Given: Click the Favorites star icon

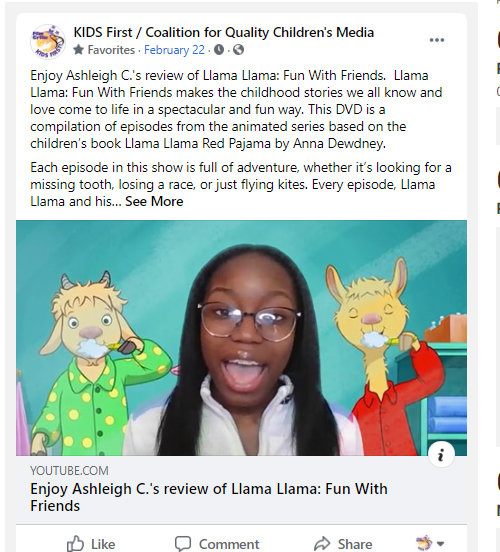Looking at the screenshot, I should (79, 50).
